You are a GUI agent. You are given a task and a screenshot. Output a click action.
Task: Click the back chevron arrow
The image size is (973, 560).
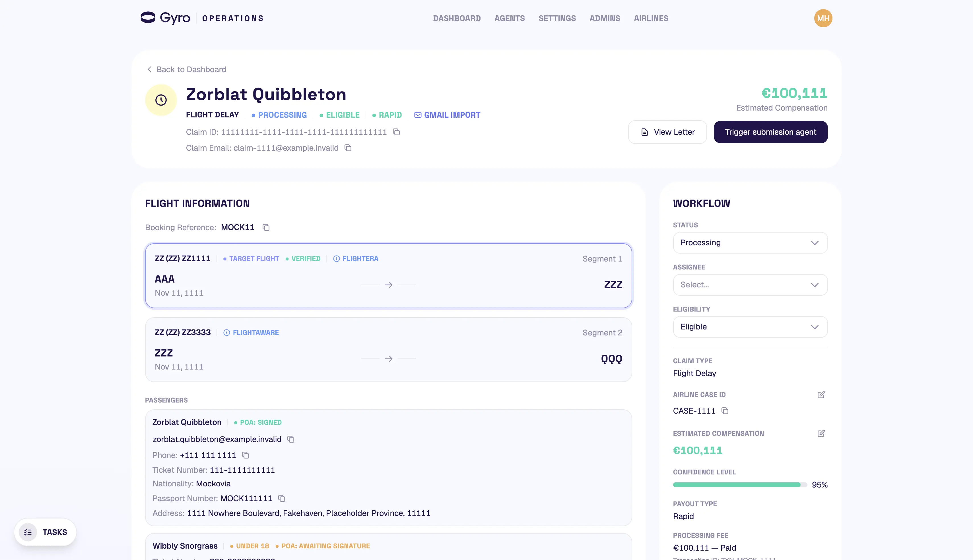point(149,70)
